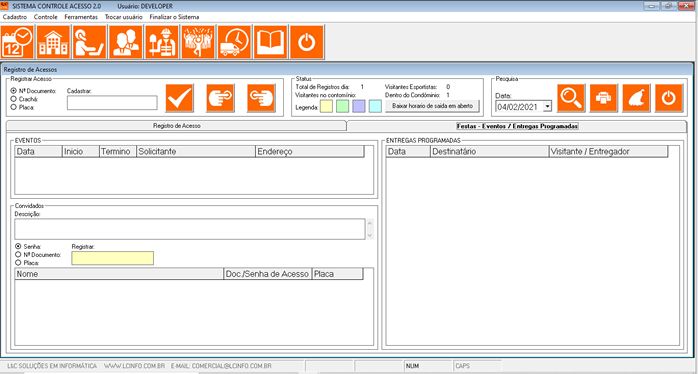
Task: Select Nº Documento radio in Convidados
Action: point(18,254)
